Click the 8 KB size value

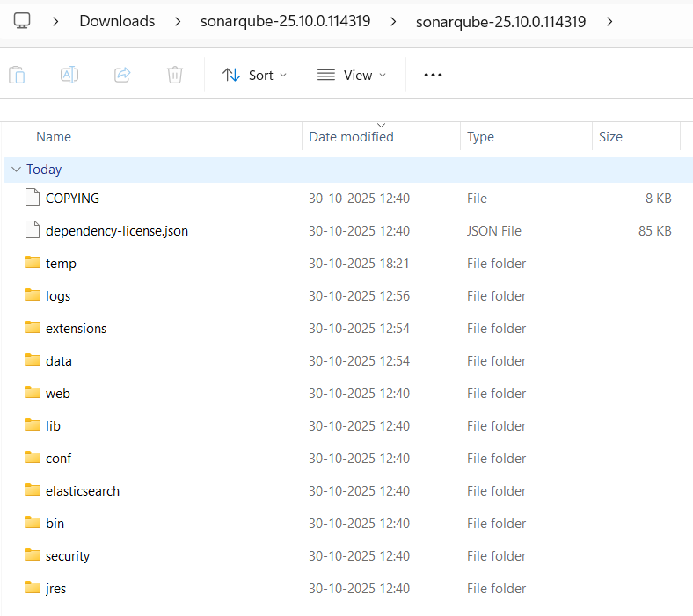pos(658,199)
